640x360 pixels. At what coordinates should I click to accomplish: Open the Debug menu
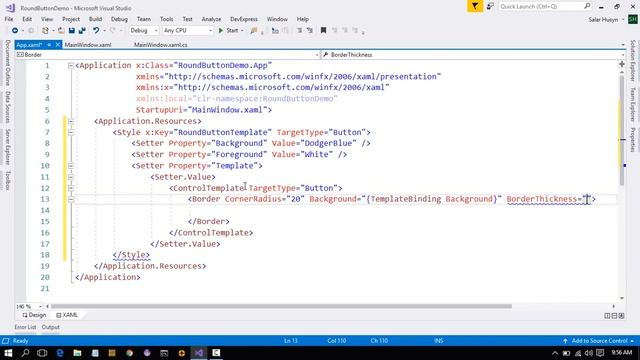[119, 19]
